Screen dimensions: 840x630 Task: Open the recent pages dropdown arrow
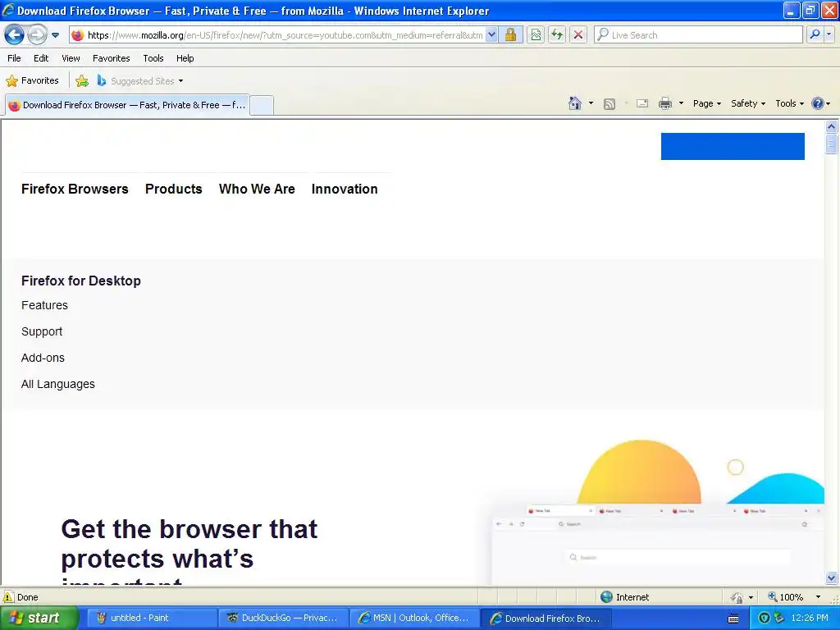click(55, 35)
